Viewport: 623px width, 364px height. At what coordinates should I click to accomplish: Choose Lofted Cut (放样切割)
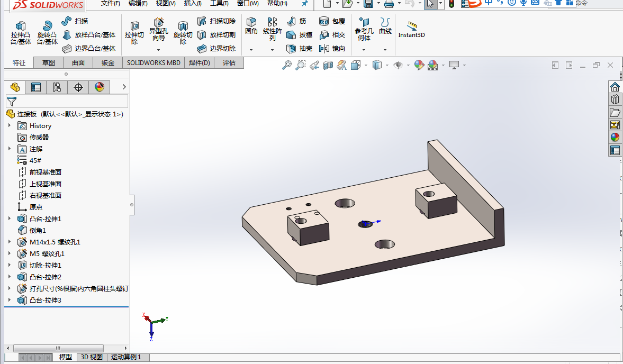[216, 35]
